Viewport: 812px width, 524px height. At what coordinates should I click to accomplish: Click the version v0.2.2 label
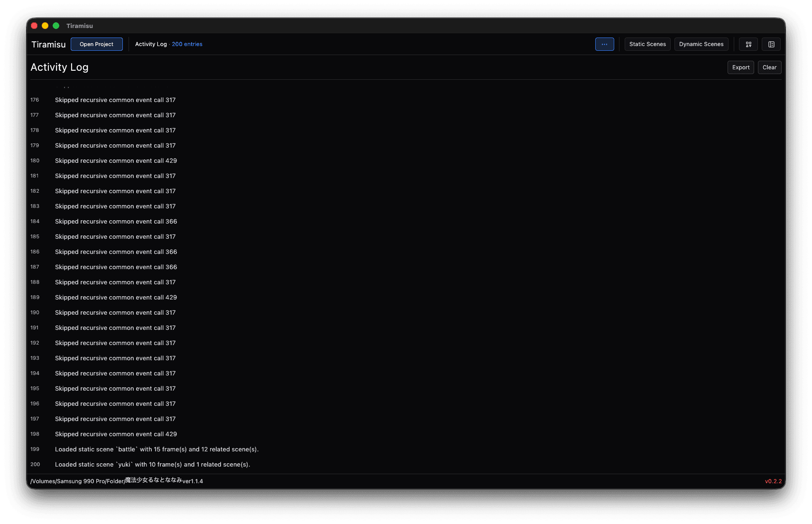773,481
